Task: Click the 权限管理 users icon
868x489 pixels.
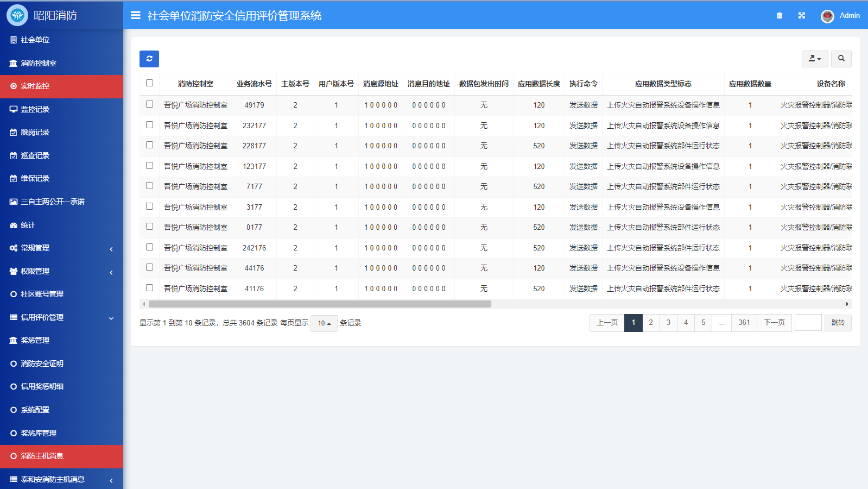Action: click(x=14, y=271)
